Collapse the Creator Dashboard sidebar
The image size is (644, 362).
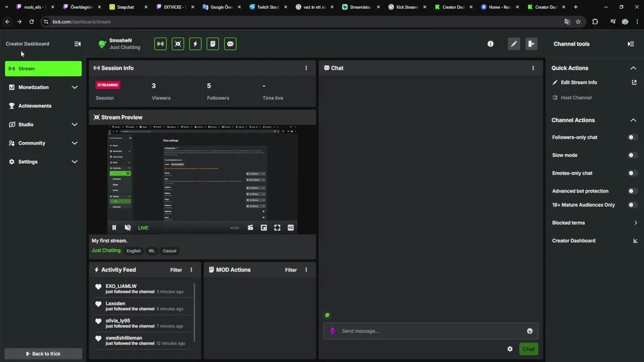[x=77, y=44]
